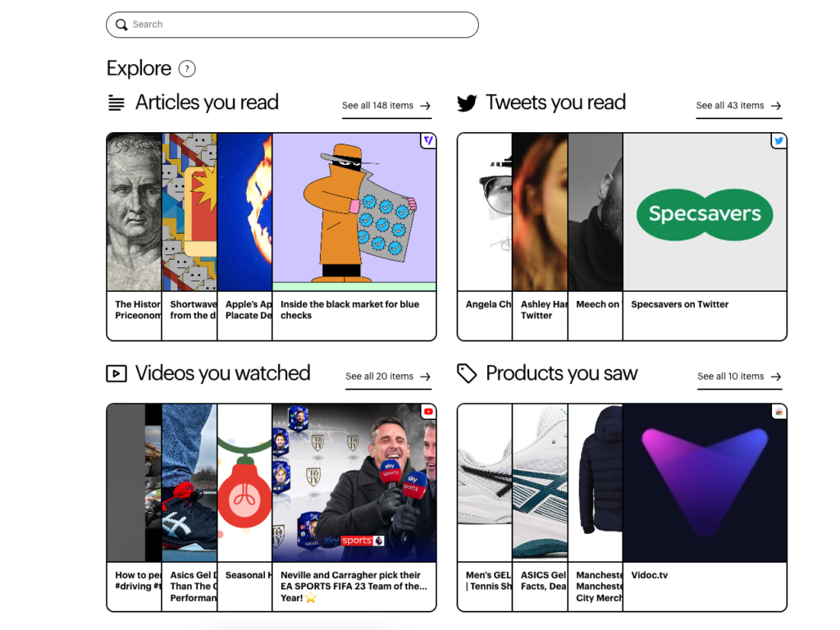Open the Men's GEL tennis shoe product thumbnail
This screenshot has width=840, height=630.
[485, 482]
